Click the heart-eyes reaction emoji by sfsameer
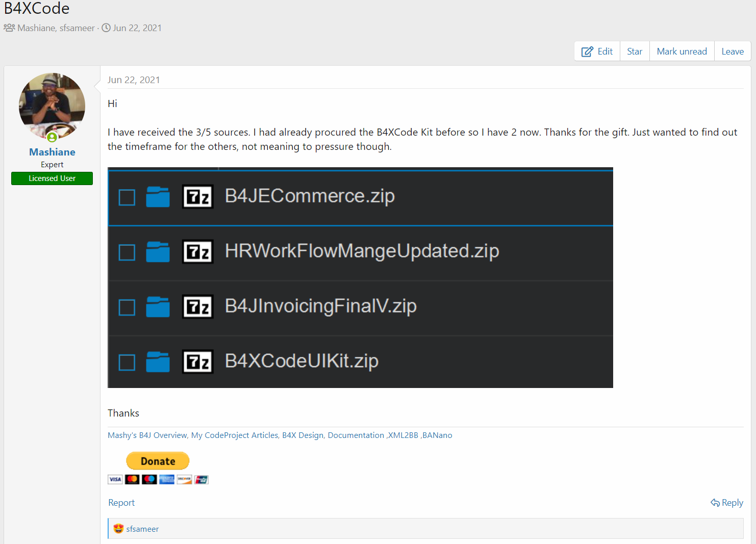 pos(118,529)
